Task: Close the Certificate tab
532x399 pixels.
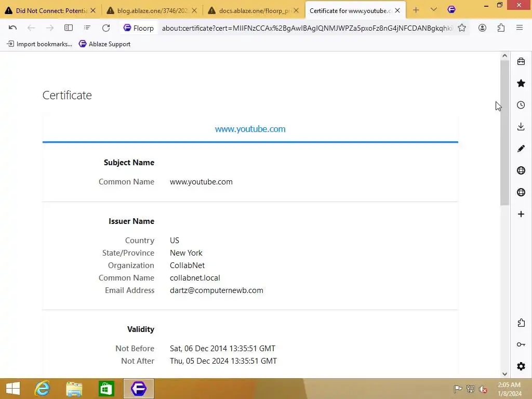Action: pos(397,10)
